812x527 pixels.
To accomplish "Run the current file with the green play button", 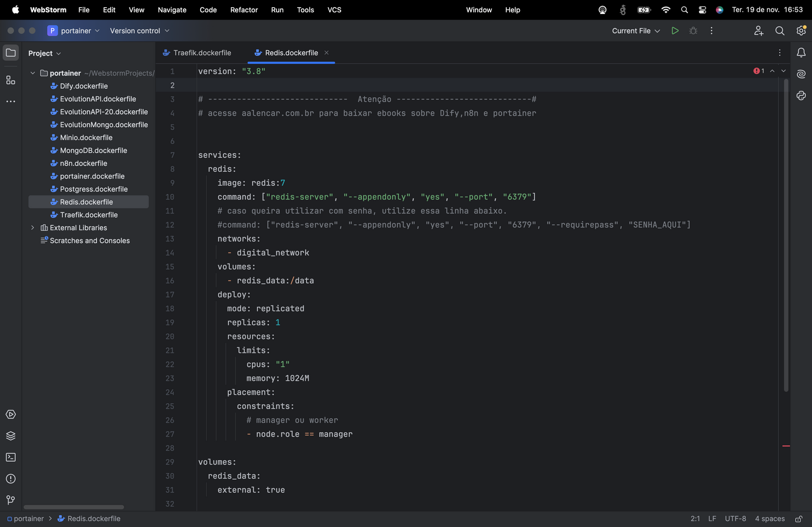I will [675, 31].
